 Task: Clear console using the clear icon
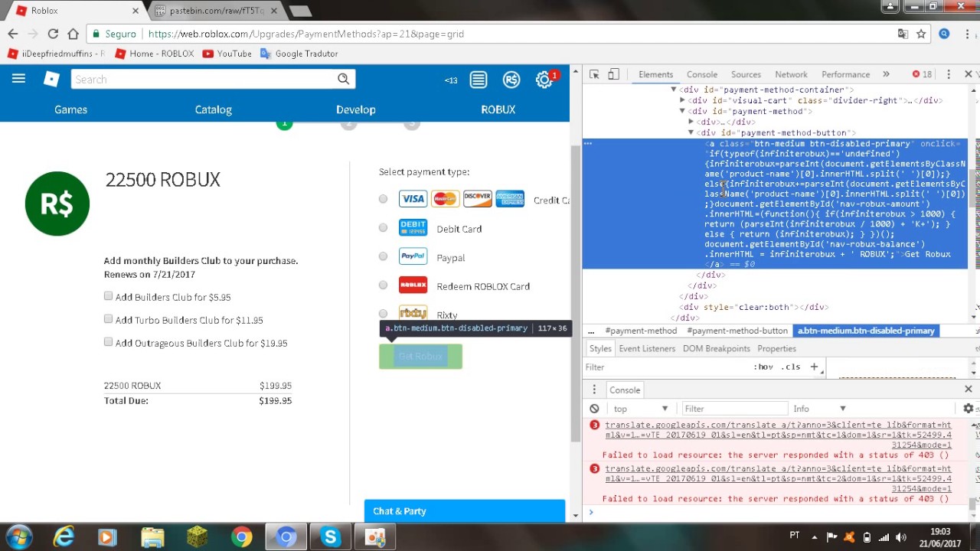(594, 409)
